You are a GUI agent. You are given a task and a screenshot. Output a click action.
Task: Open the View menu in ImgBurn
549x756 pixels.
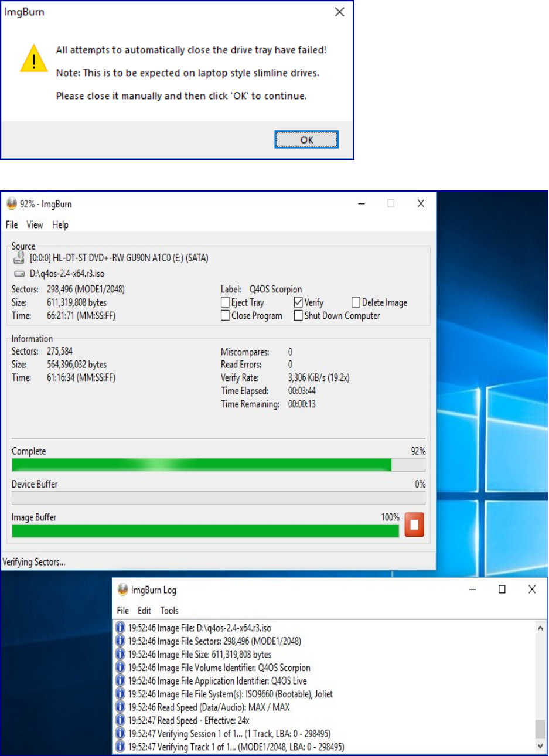point(35,224)
